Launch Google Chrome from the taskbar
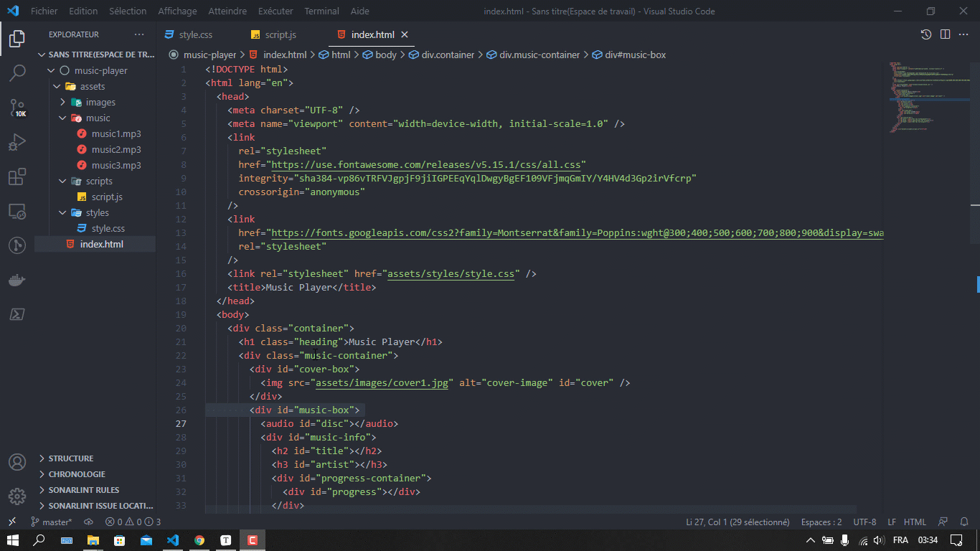The height and width of the screenshot is (551, 980). pyautogui.click(x=199, y=539)
